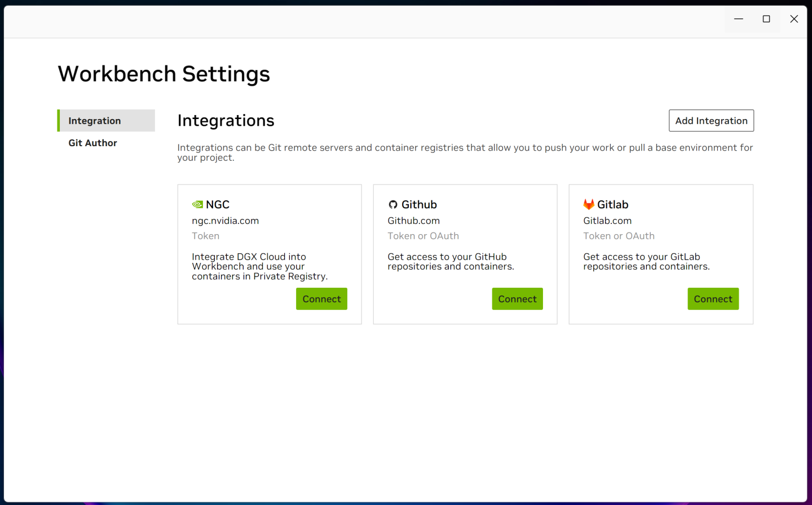Switch to the Git Author section

coord(92,143)
